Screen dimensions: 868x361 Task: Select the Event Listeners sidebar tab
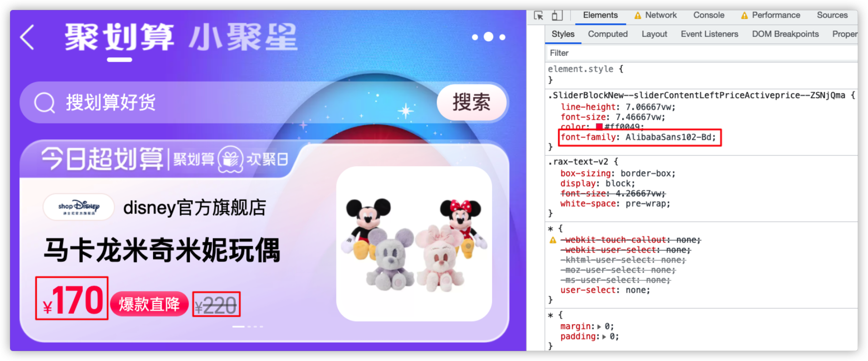coord(709,34)
